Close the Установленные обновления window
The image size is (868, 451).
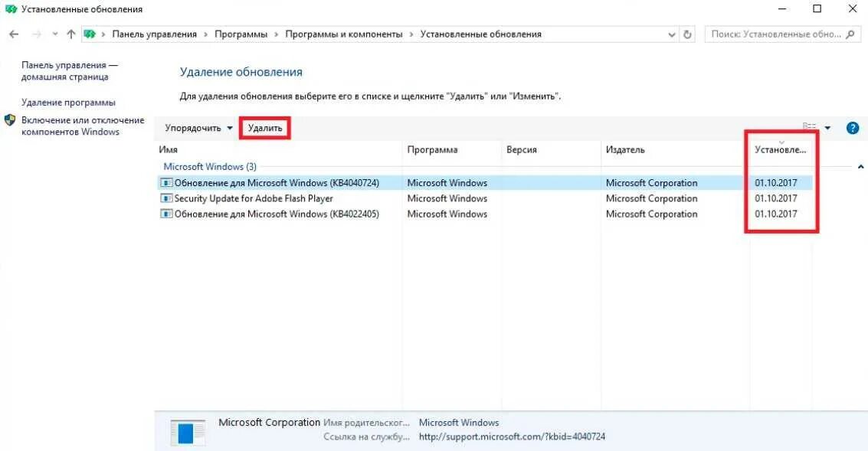(x=853, y=9)
